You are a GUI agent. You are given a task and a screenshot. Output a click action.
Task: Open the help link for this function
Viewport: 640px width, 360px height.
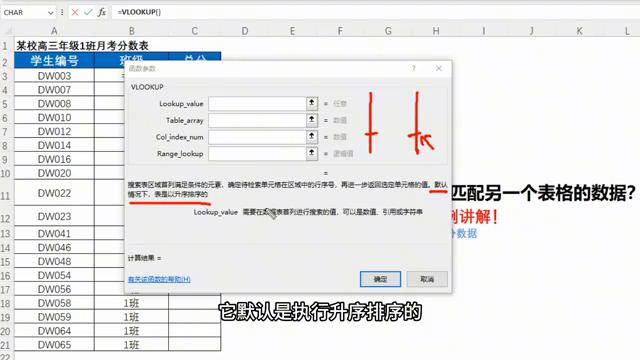pyautogui.click(x=159, y=279)
